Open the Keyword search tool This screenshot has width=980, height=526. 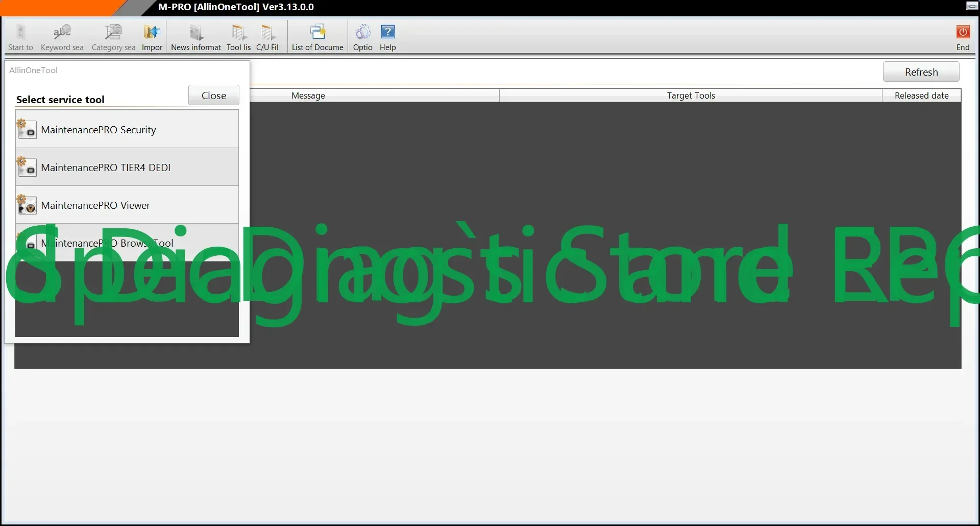(62, 37)
